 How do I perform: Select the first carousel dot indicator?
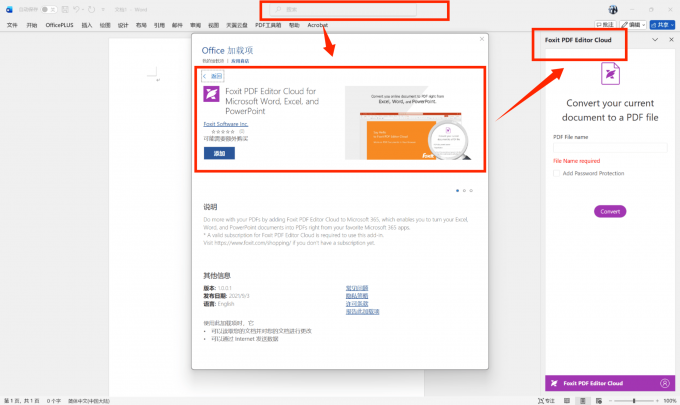[458, 190]
